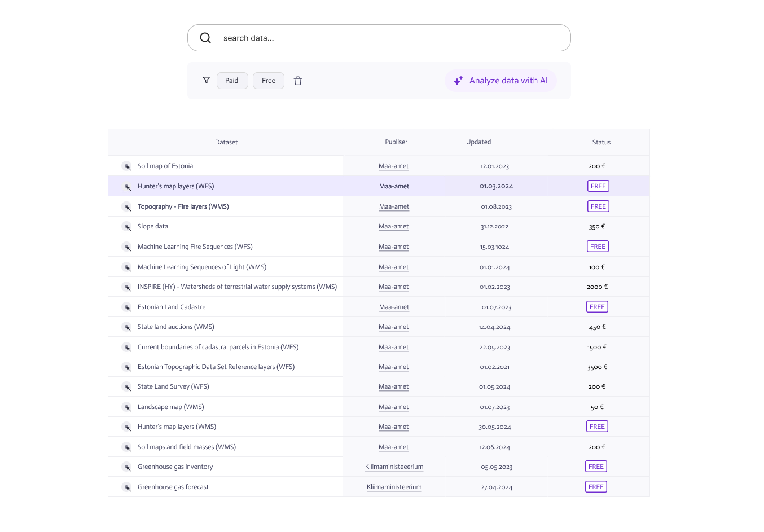Open Maa-amet link in Landscape map (WMS) row

click(x=394, y=407)
